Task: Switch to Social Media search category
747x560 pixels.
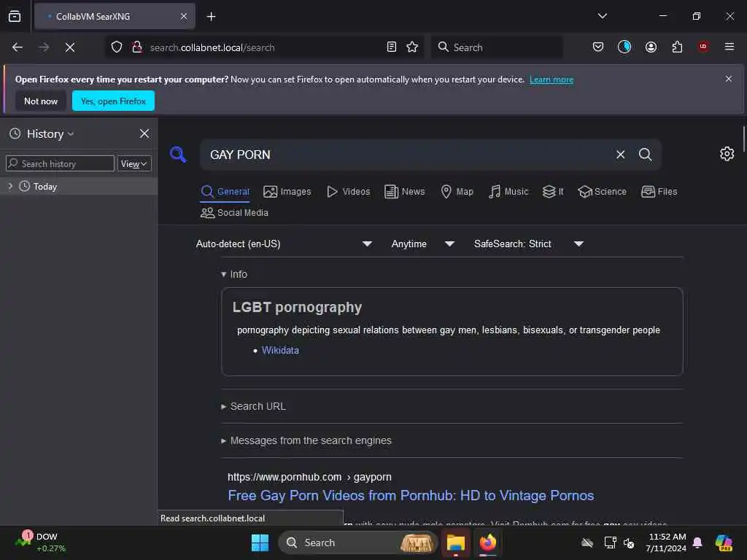Action: (x=234, y=213)
